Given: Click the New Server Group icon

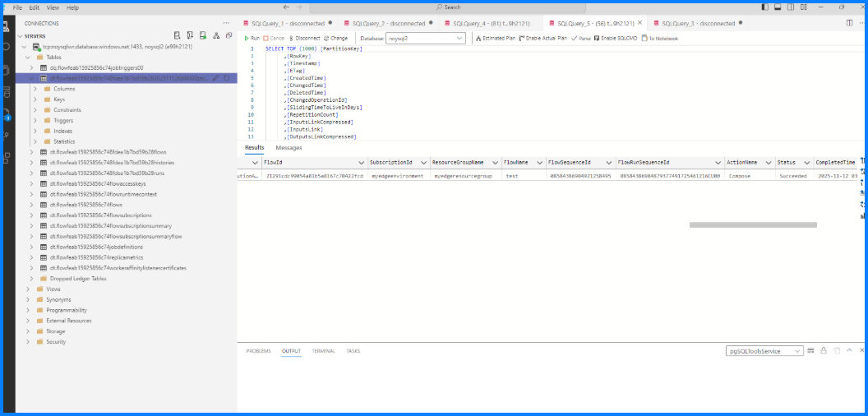Looking at the screenshot, I should click(x=190, y=35).
